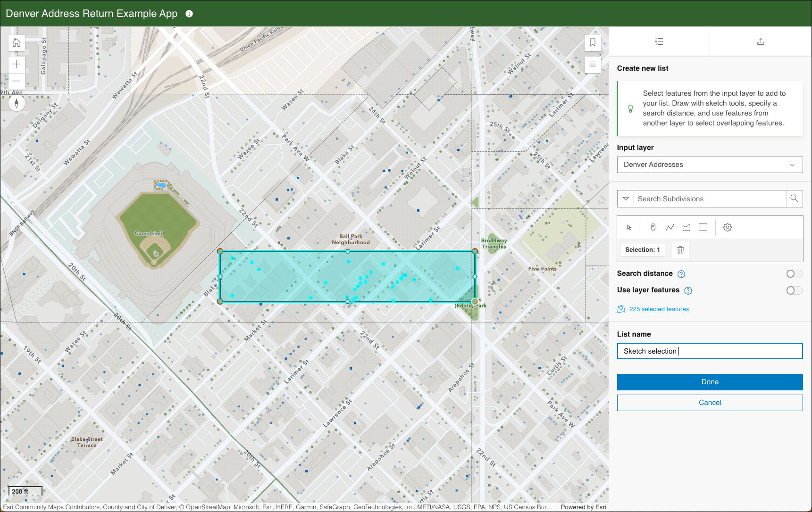Select the point sketch tool

(x=653, y=227)
